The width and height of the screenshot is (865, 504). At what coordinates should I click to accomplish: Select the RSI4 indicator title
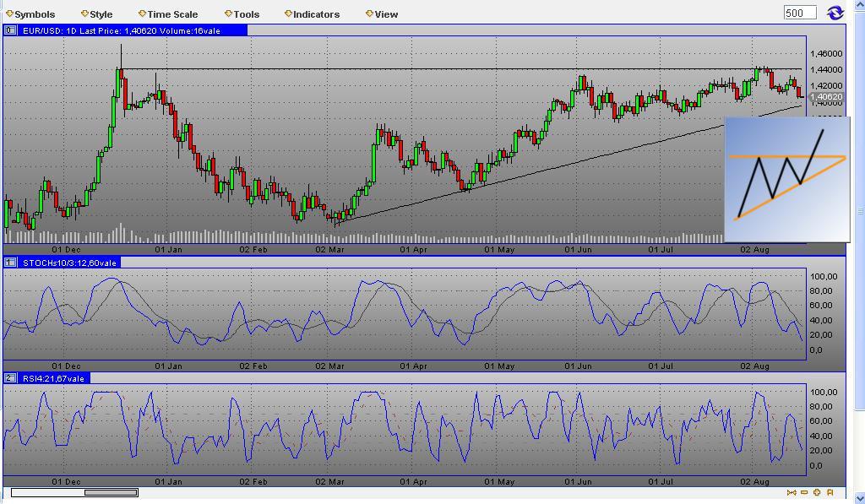53,379
